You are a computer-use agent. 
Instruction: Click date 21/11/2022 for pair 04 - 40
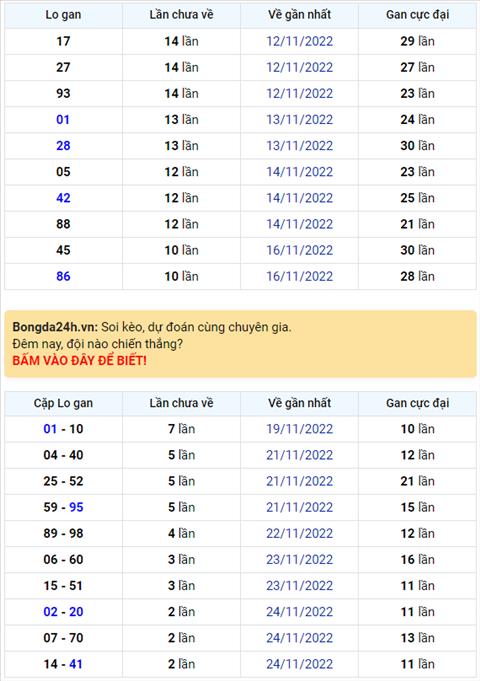pos(300,455)
